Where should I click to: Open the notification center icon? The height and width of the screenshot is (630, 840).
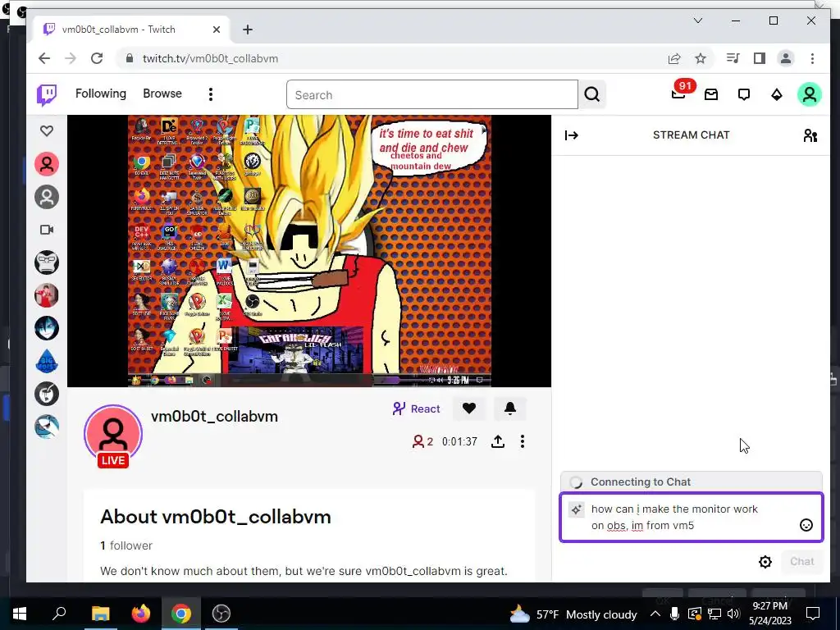pyautogui.click(x=813, y=614)
